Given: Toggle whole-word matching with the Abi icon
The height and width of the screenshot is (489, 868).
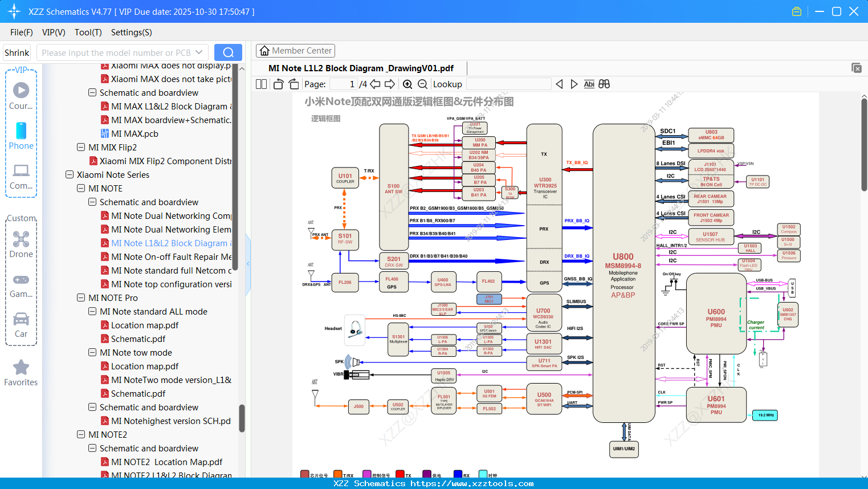Looking at the screenshot, I should (589, 84).
